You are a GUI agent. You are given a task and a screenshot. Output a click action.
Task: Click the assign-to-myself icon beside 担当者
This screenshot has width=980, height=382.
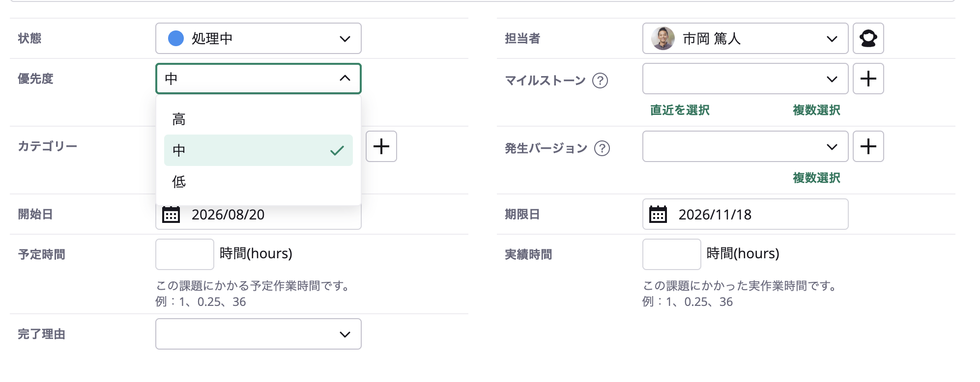coord(868,38)
